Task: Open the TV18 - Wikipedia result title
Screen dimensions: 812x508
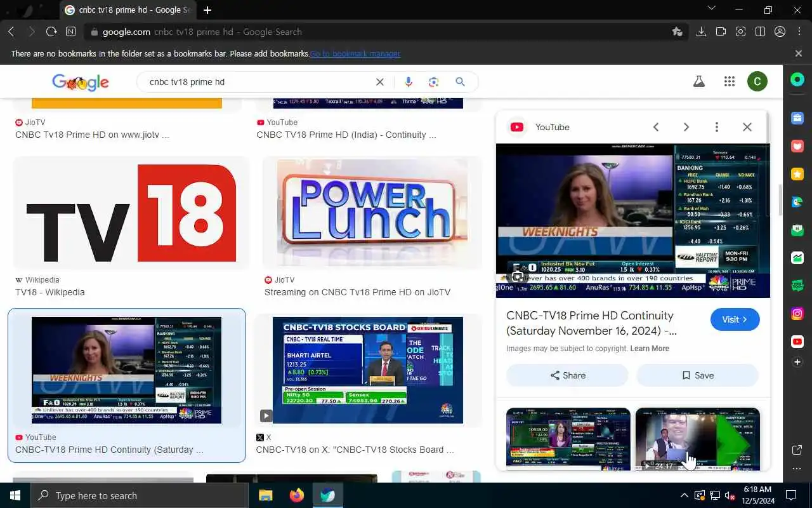Action: pyautogui.click(x=50, y=292)
